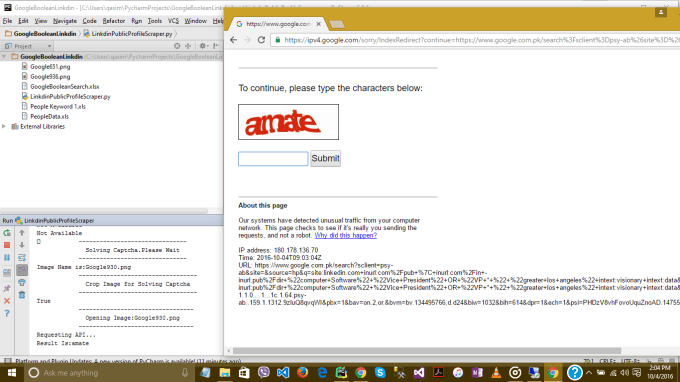The width and height of the screenshot is (680, 382).
Task: Open Firefox from taskbar
Action: tap(302, 372)
